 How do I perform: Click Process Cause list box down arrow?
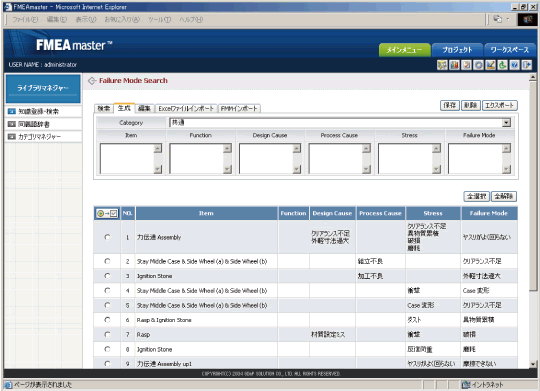(x=366, y=169)
